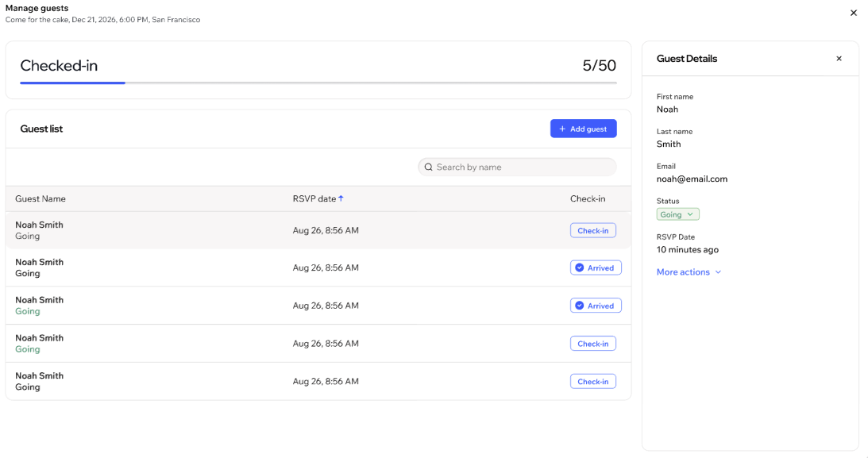Click chevron next to More actions

718,272
